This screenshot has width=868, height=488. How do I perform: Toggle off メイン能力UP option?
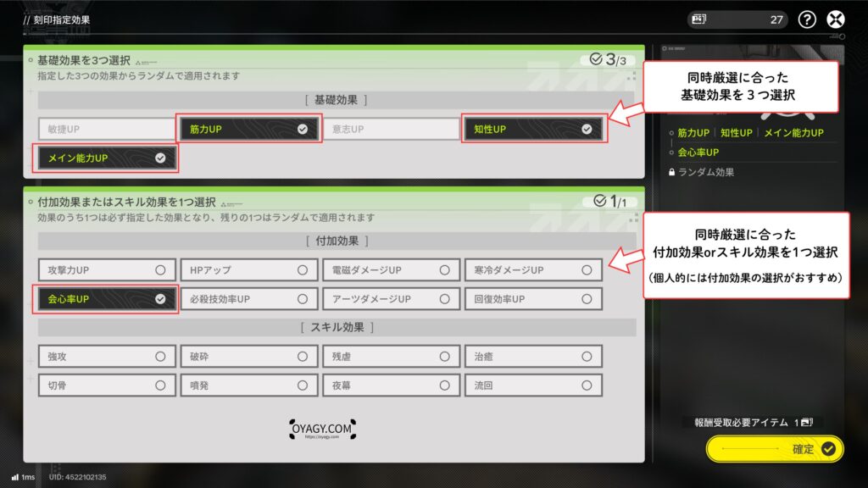[107, 158]
